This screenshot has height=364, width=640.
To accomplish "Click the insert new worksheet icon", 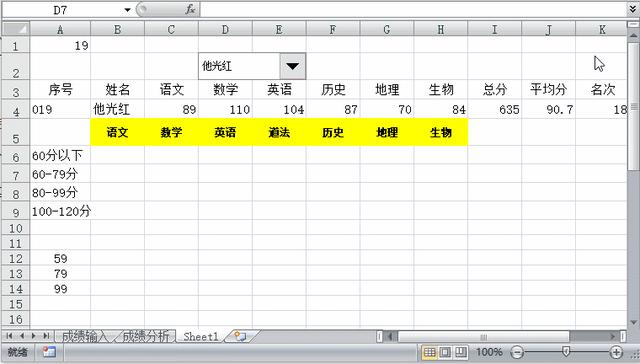I will (x=240, y=336).
